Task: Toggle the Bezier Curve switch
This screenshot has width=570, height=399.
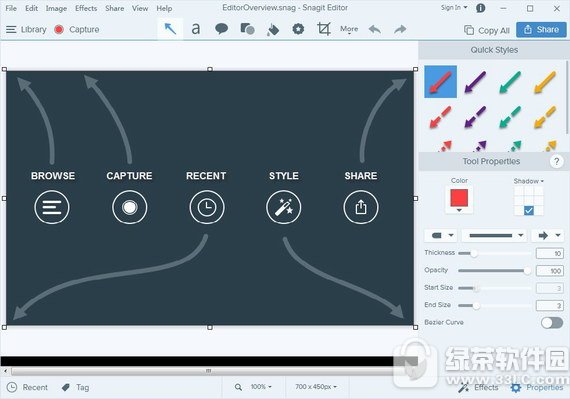Action: (x=552, y=323)
